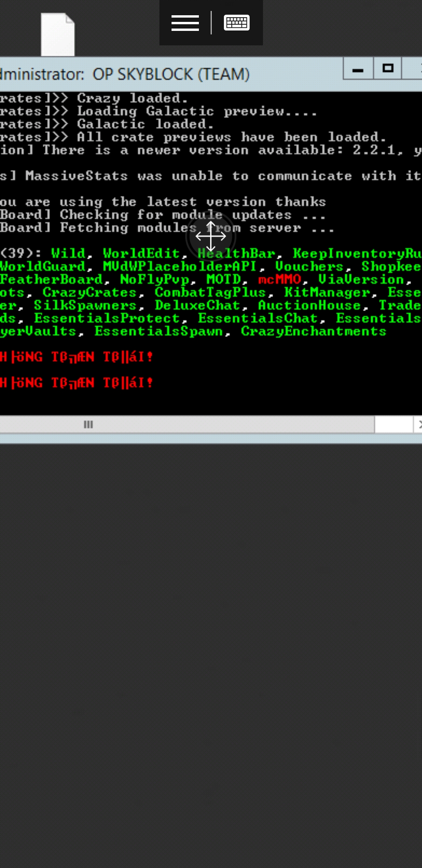Click the scrollbar right arrow
422x868 pixels.
418,424
